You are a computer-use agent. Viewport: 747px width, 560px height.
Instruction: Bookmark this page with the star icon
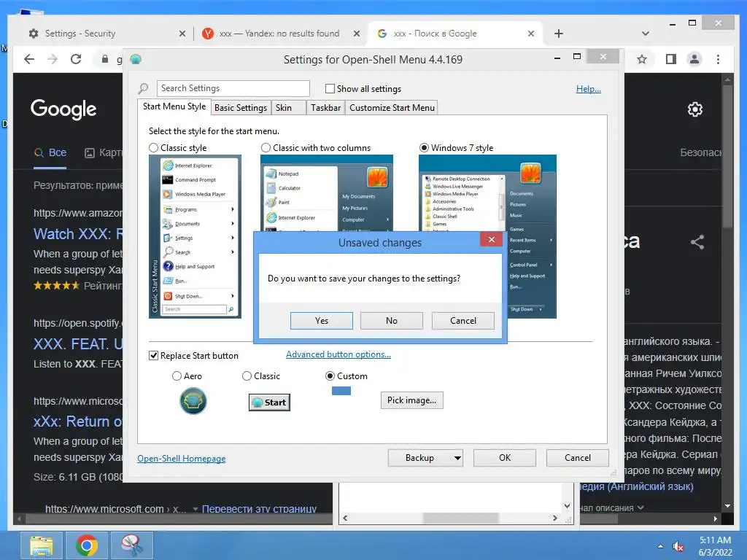coord(642,59)
